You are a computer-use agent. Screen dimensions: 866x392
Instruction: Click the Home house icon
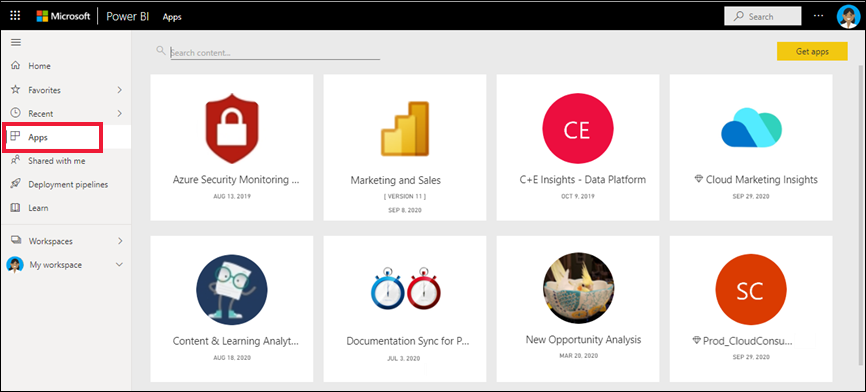pos(15,66)
